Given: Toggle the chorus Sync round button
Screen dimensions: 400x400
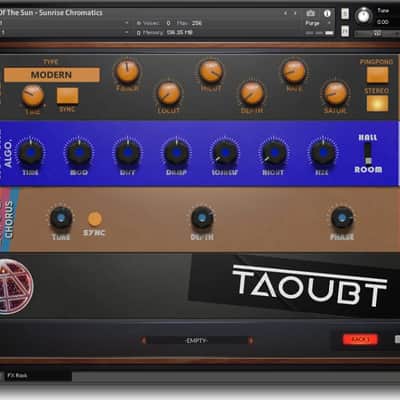Looking at the screenshot, I should point(95,219).
